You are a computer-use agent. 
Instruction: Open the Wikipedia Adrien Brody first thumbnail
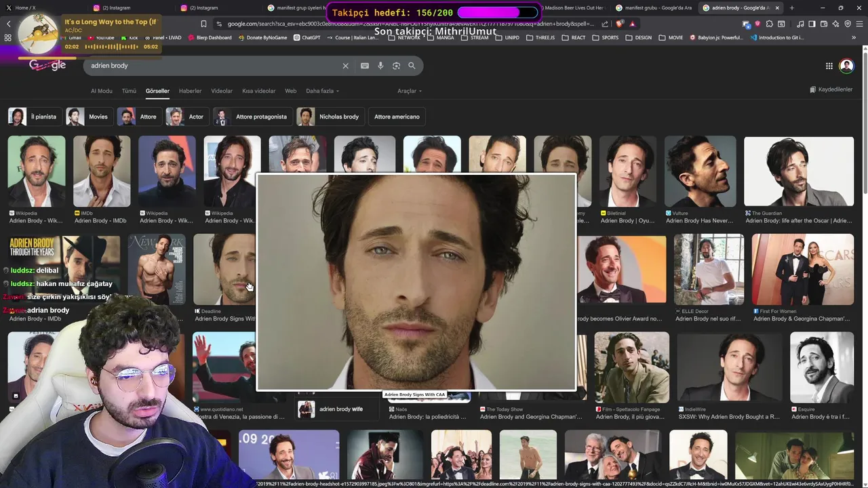pos(37,171)
